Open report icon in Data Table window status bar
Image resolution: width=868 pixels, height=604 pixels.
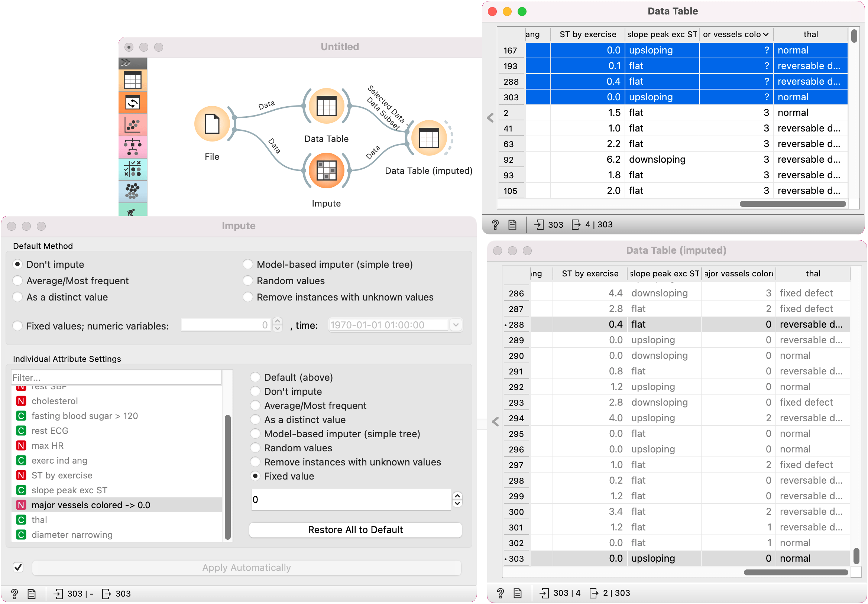(513, 225)
